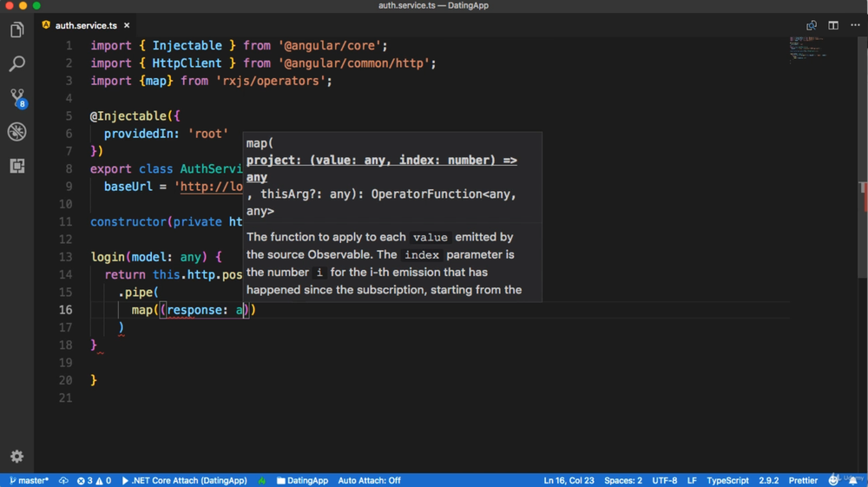
Task: Click 'OperatorFunction<any,' in hint popup
Action: 444,194
